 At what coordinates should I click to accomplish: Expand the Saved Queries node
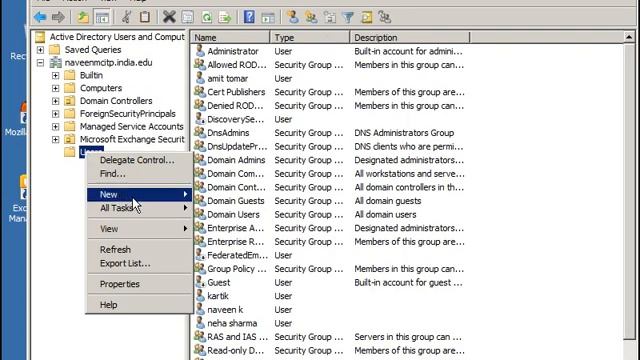[40, 50]
